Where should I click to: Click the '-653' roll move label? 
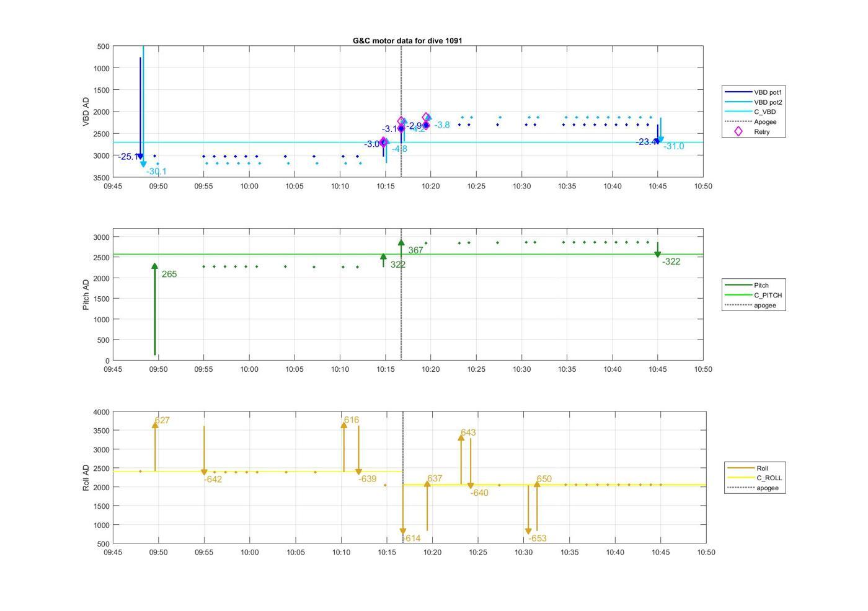pyautogui.click(x=538, y=539)
